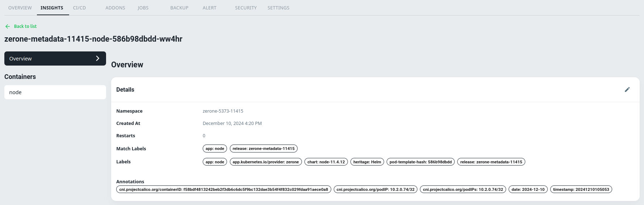
Task: Switch to the CI/CD tab
Action: coord(79,8)
